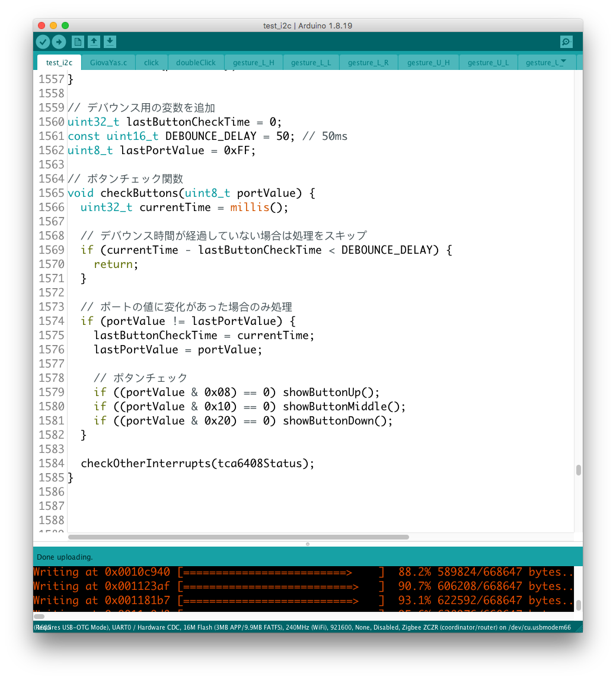Open the click tab
The height and width of the screenshot is (680, 616).
(151, 62)
